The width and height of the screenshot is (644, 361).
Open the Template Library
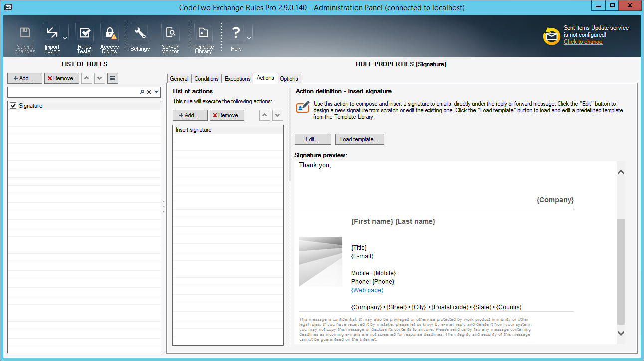coord(203,38)
